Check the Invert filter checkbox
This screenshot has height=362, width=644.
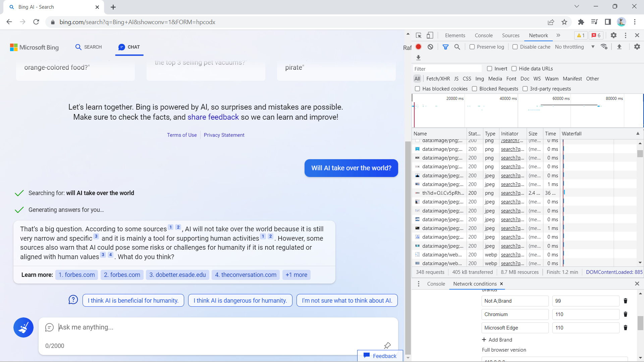490,69
